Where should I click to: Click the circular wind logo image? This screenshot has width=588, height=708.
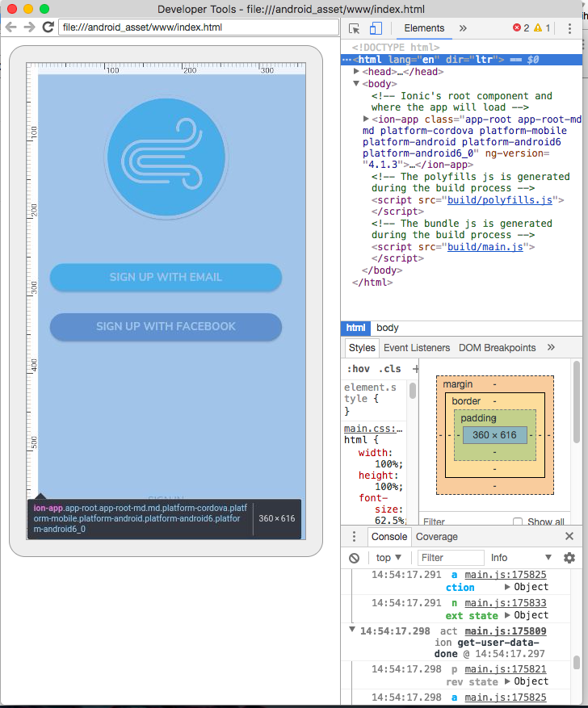(x=166, y=158)
